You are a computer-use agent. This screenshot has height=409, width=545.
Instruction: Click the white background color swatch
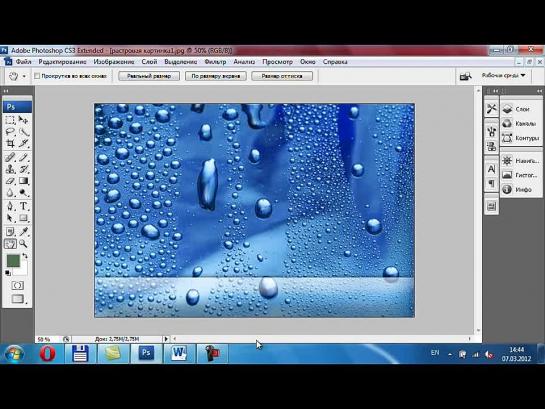(x=22, y=270)
